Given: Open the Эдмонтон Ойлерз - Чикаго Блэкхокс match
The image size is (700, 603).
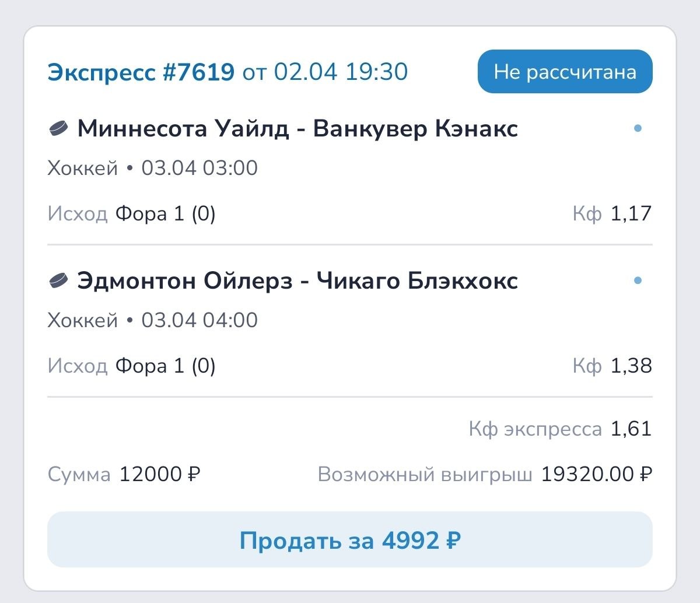Looking at the screenshot, I should (x=297, y=281).
